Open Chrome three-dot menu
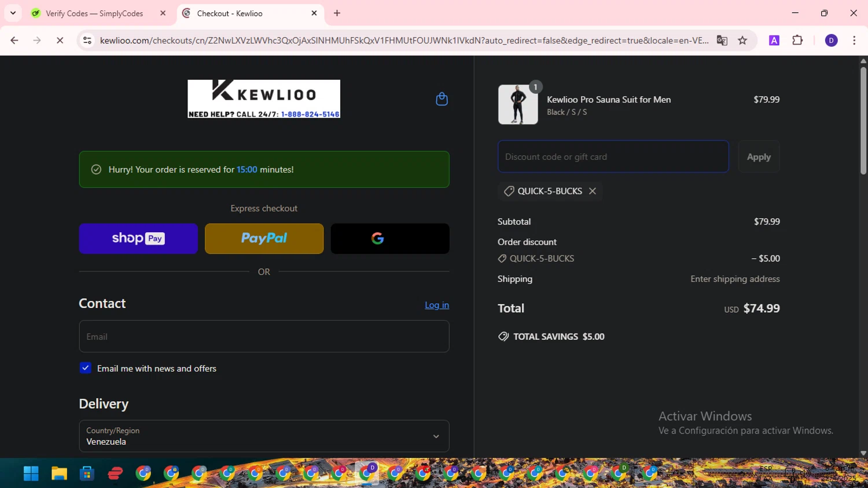The width and height of the screenshot is (868, 488). point(854,41)
